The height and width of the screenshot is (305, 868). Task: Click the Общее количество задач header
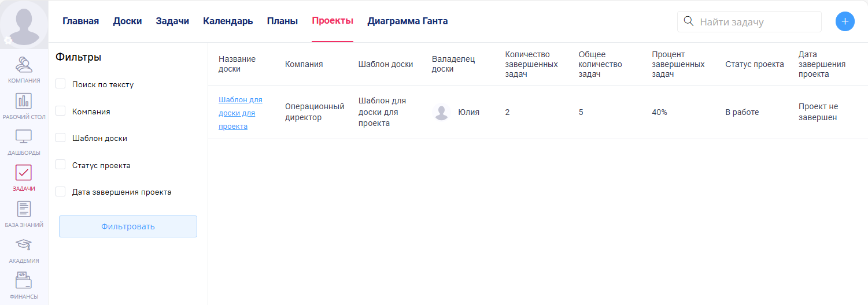(x=600, y=64)
